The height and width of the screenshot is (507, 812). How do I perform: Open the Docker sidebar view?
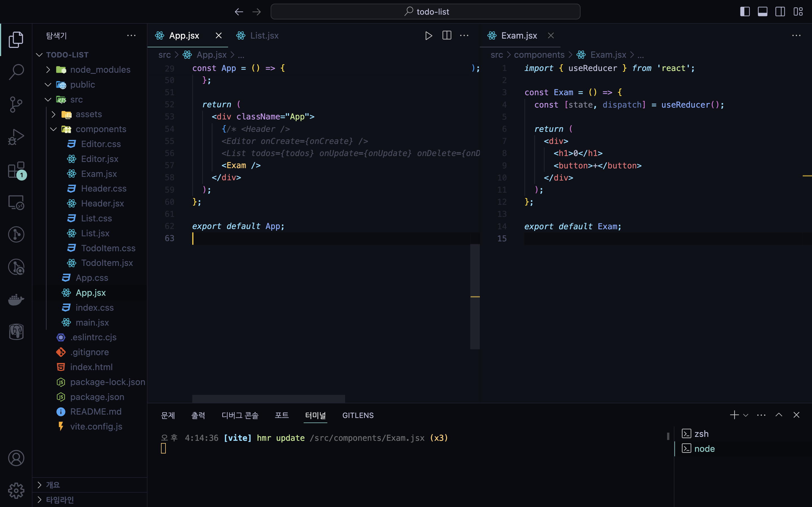click(16, 299)
